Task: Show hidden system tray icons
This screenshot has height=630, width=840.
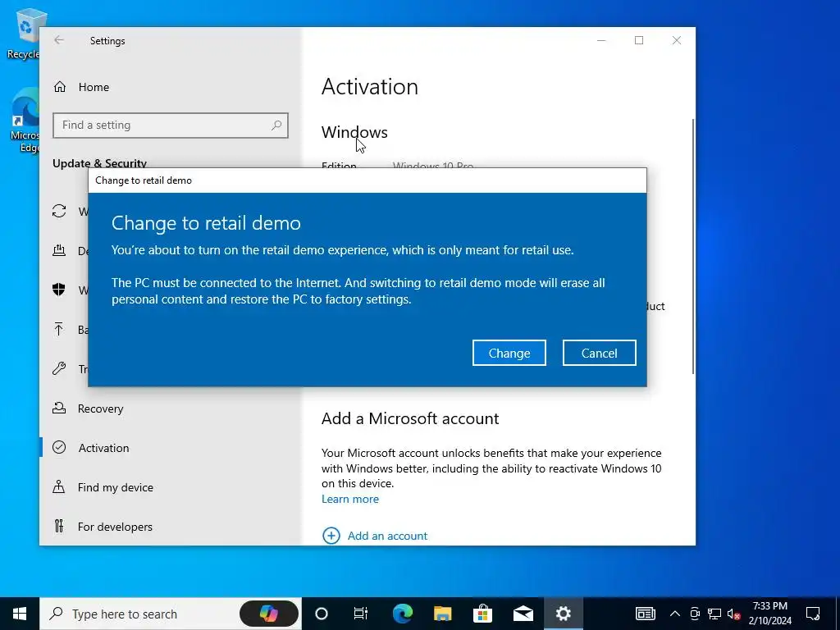Action: pyautogui.click(x=675, y=614)
